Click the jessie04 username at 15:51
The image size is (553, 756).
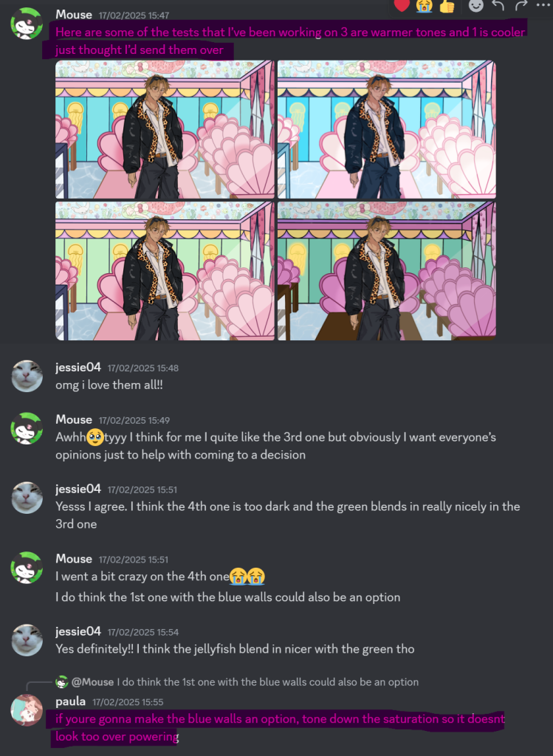coord(78,489)
